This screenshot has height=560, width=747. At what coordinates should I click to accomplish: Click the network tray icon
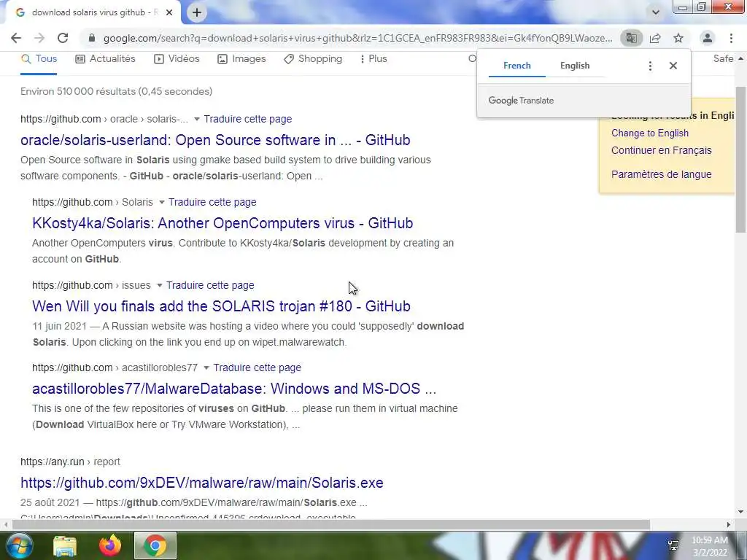(673, 545)
